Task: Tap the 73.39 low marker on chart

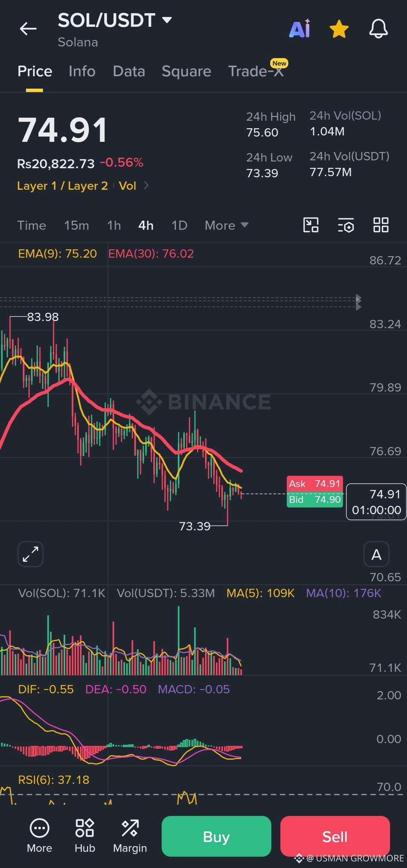Action: coord(194,526)
